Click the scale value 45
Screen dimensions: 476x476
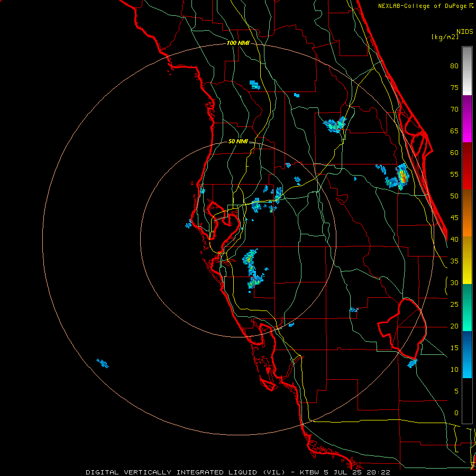pyautogui.click(x=454, y=218)
